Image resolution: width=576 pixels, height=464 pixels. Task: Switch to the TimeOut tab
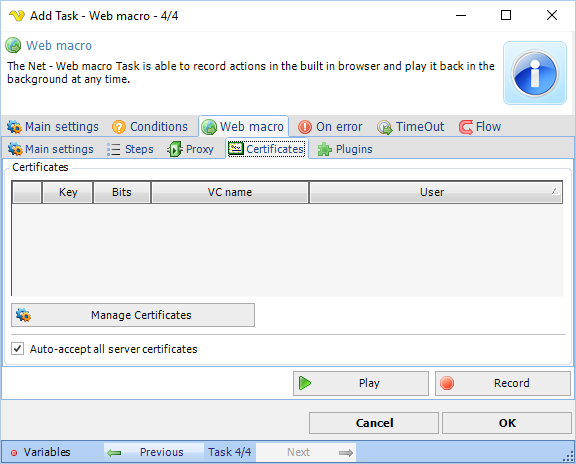pos(411,127)
